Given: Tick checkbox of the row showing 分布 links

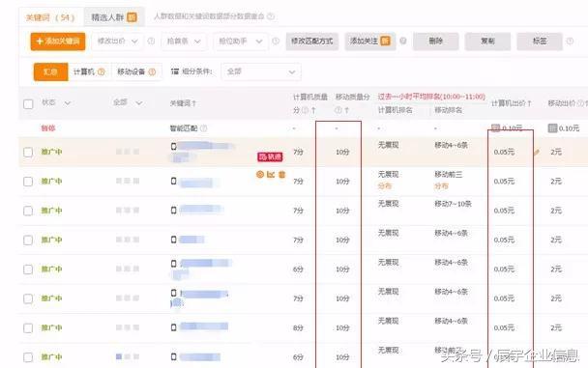Looking at the screenshot, I should (x=28, y=182).
